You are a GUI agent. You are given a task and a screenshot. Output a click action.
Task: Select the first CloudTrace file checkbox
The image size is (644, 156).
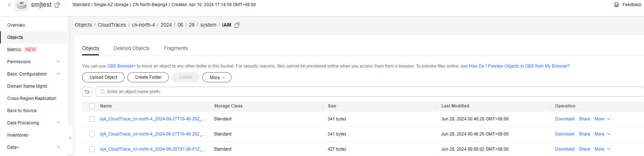tap(92, 119)
